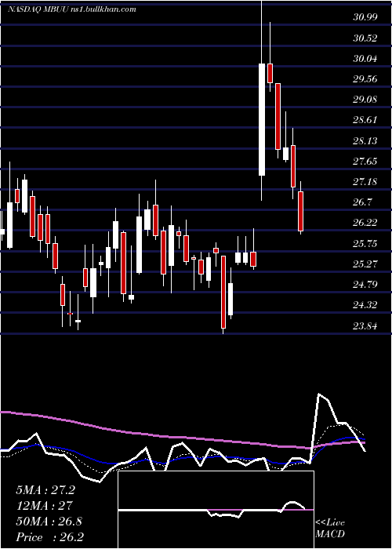Click the 28.13 price axis label

coord(365,140)
